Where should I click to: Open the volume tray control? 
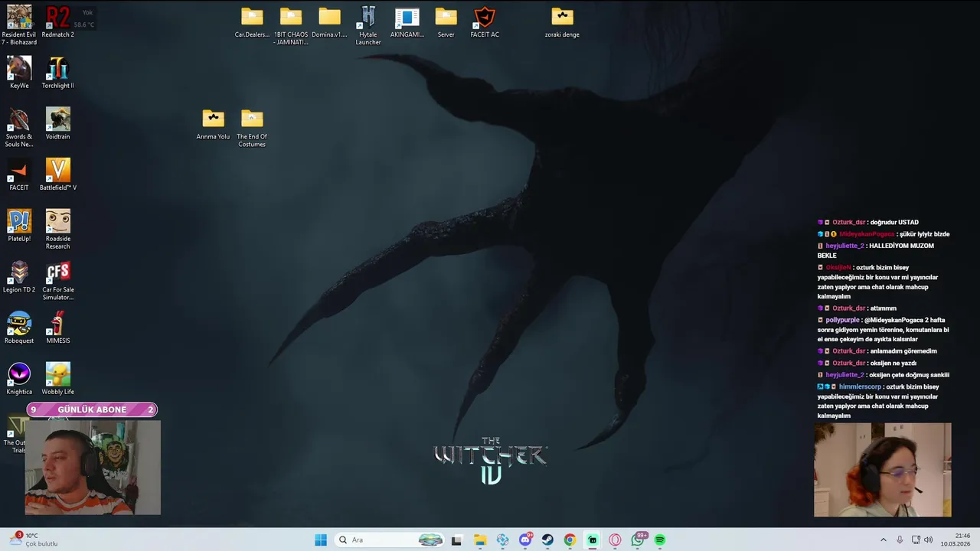click(928, 540)
